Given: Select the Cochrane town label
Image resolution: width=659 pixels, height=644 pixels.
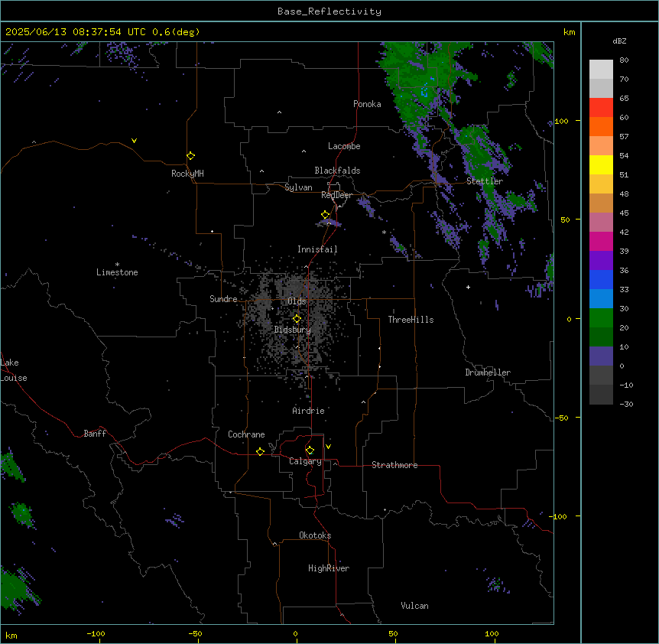Looking at the screenshot, I should point(246,434).
